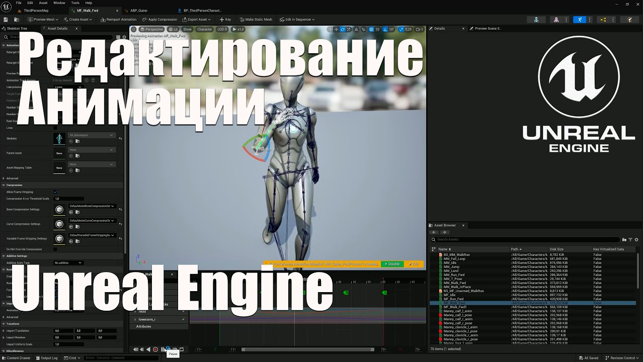Open the Window menu
This screenshot has width=644, height=362.
coord(59,3)
